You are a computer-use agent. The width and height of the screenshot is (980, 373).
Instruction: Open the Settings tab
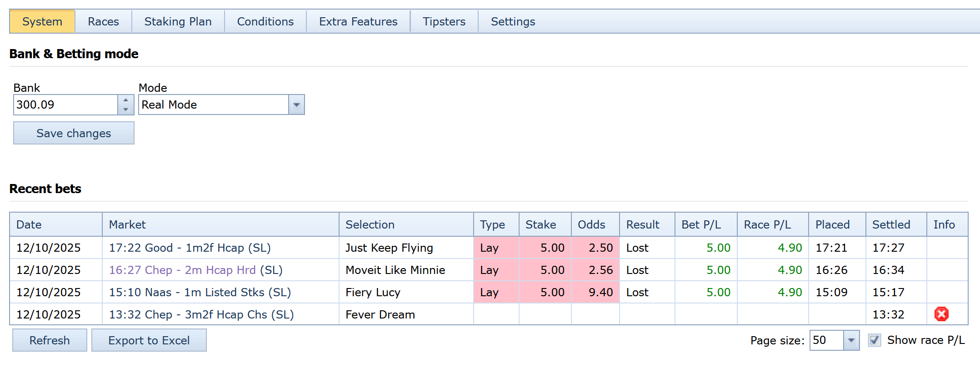point(513,21)
